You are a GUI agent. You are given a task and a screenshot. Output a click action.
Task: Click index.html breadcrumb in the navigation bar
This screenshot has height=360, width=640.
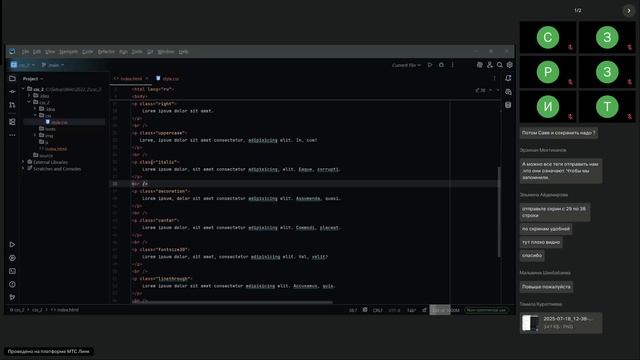(x=65, y=310)
